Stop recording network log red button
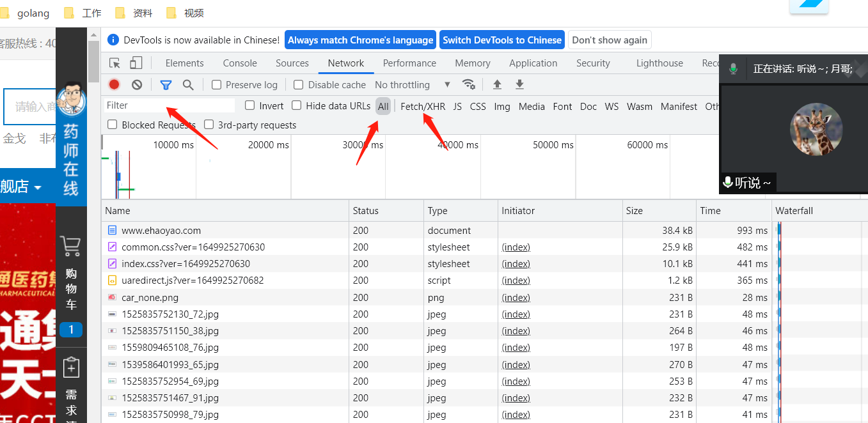The image size is (868, 423). point(114,84)
